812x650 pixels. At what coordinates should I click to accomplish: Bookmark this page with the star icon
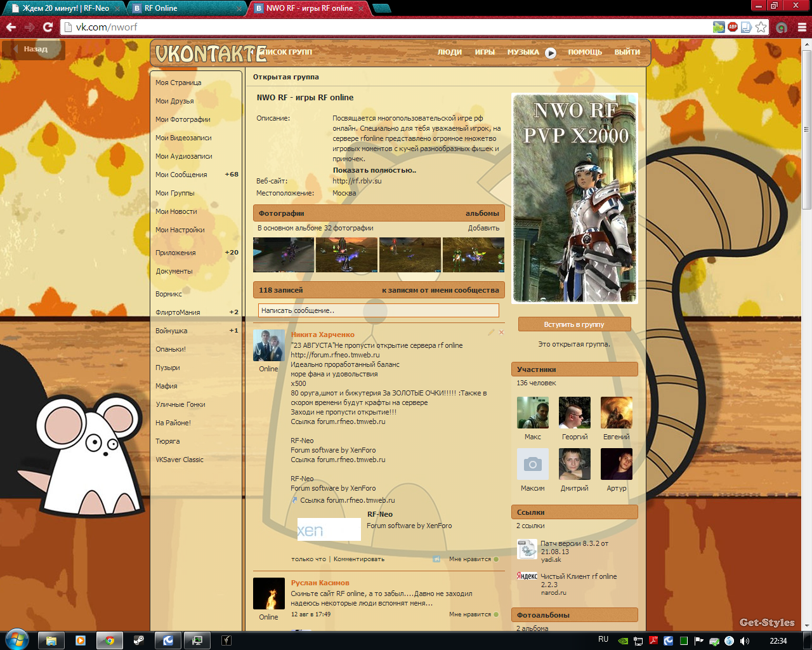click(761, 27)
